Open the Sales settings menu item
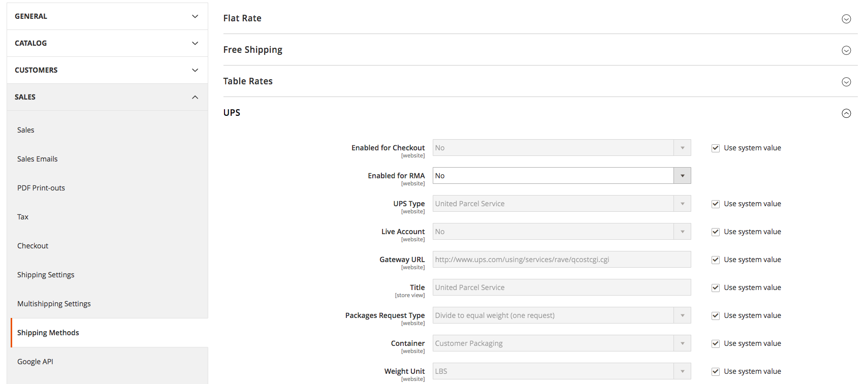Image resolution: width=868 pixels, height=384 pixels. pos(26,130)
